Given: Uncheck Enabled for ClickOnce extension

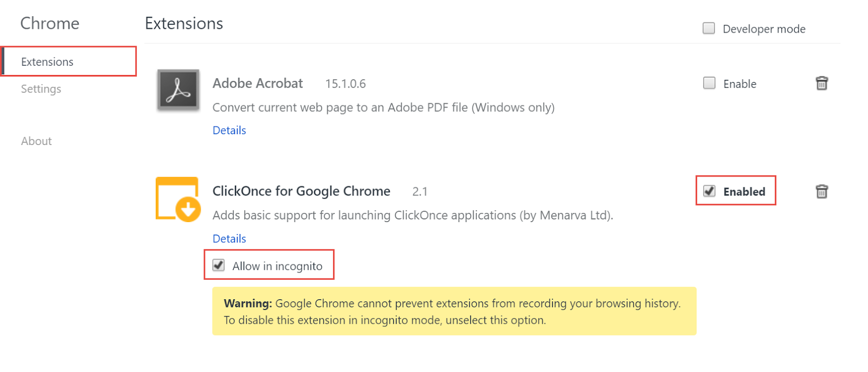Looking at the screenshot, I should (709, 191).
